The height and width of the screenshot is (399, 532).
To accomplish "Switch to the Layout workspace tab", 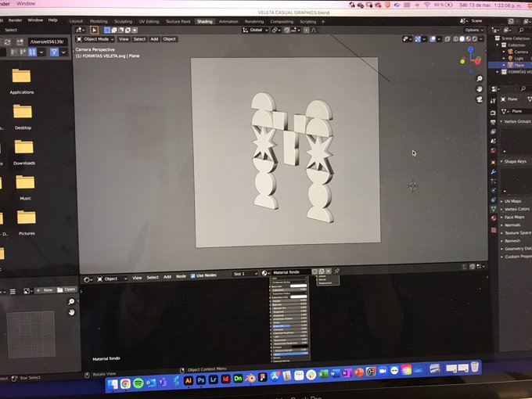I will [x=76, y=21].
